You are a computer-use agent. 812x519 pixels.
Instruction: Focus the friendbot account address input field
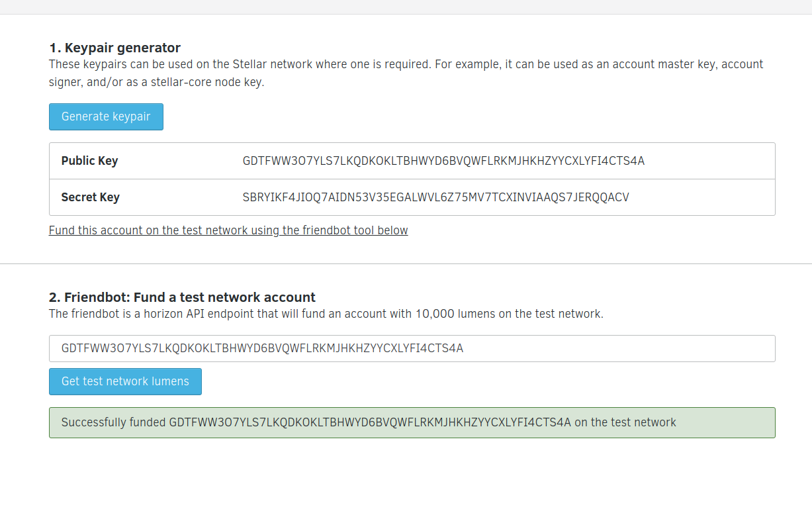point(412,348)
